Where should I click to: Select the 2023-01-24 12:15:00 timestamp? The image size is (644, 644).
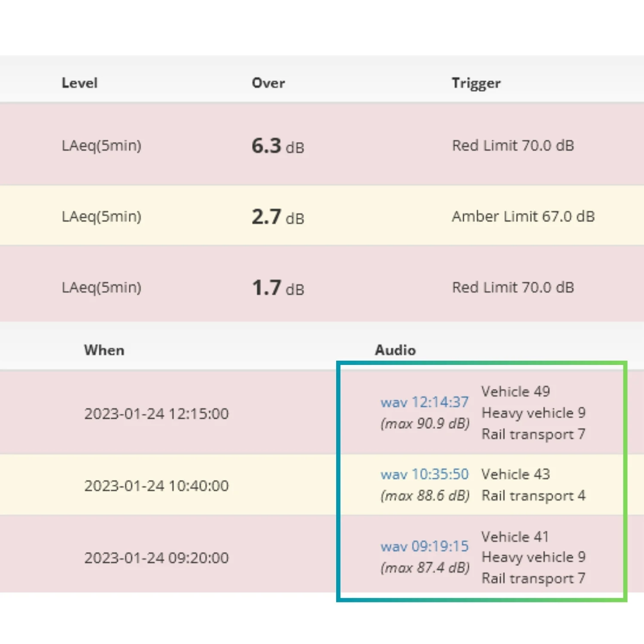click(x=156, y=414)
